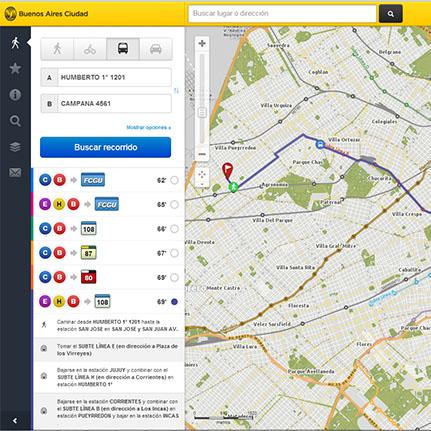Select the 66' route with bus 108
The height and width of the screenshot is (431, 431).
tap(174, 229)
